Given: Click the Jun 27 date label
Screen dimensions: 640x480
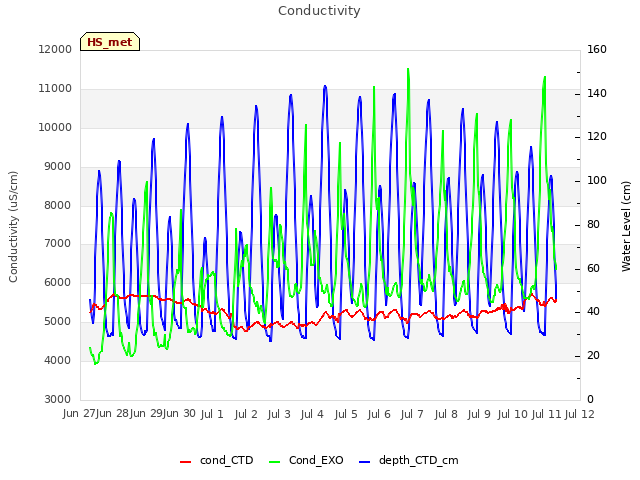Looking at the screenshot, I should coord(79,414).
